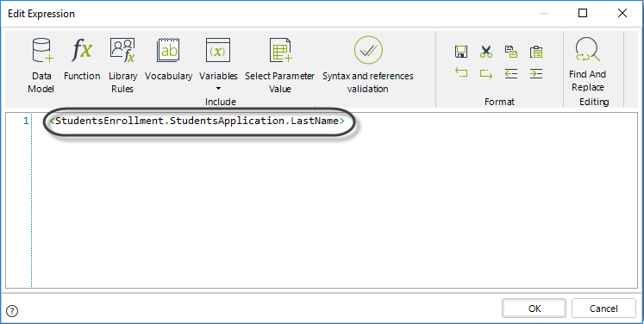Image resolution: width=644 pixels, height=324 pixels.
Task: Click the Cut scissors icon
Action: (486, 52)
